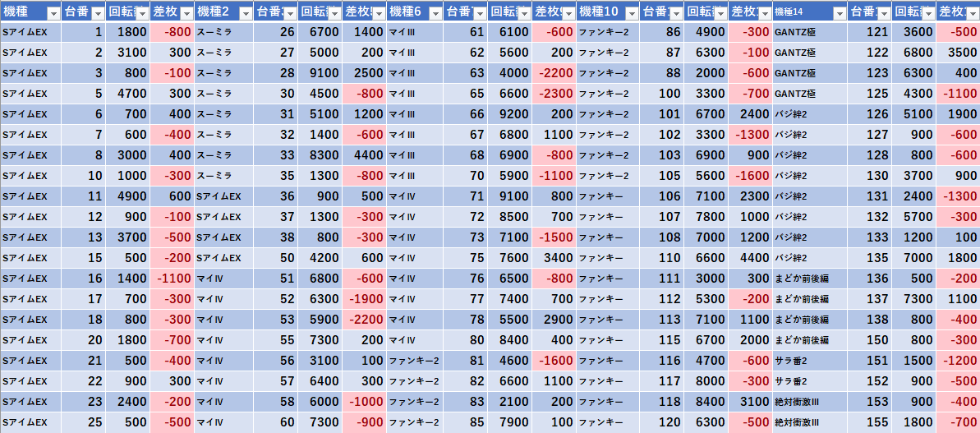Select the 3400 cell in machine 75's row

tap(554, 258)
